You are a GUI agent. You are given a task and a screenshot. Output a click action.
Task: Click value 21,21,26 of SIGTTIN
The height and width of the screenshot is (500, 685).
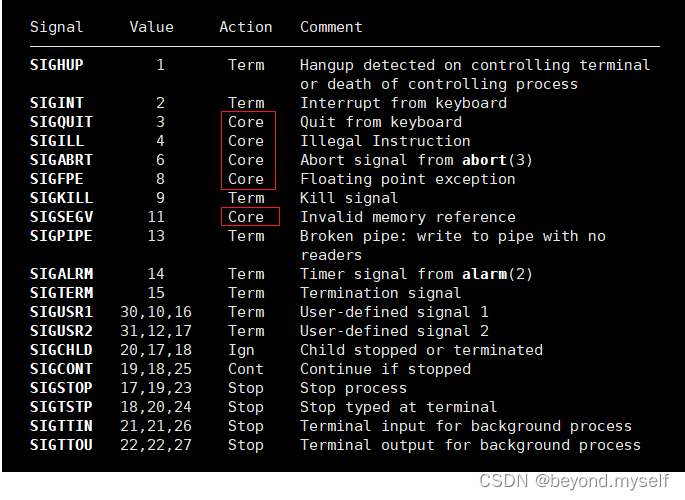(x=156, y=426)
